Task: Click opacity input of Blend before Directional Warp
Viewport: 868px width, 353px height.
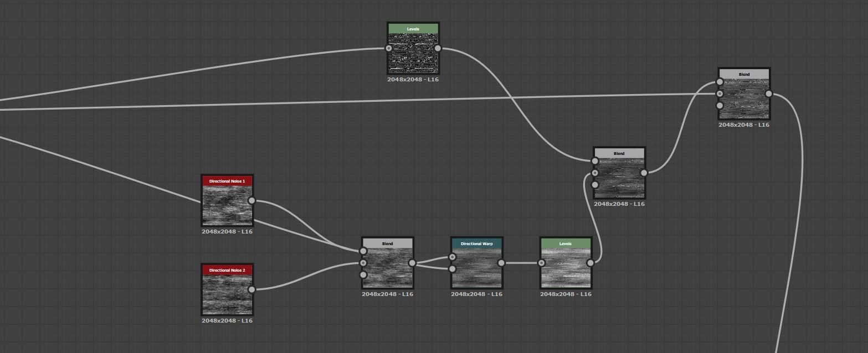Action: click(x=363, y=274)
